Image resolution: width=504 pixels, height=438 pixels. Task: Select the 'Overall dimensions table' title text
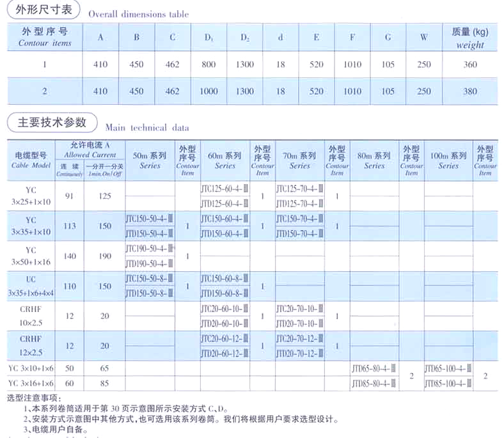pyautogui.click(x=138, y=14)
